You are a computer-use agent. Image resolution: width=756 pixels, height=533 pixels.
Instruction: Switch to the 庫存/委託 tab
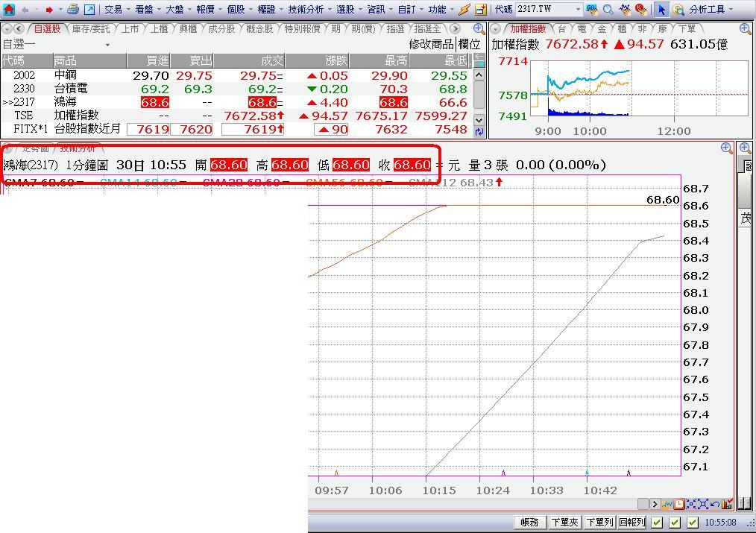(91, 29)
